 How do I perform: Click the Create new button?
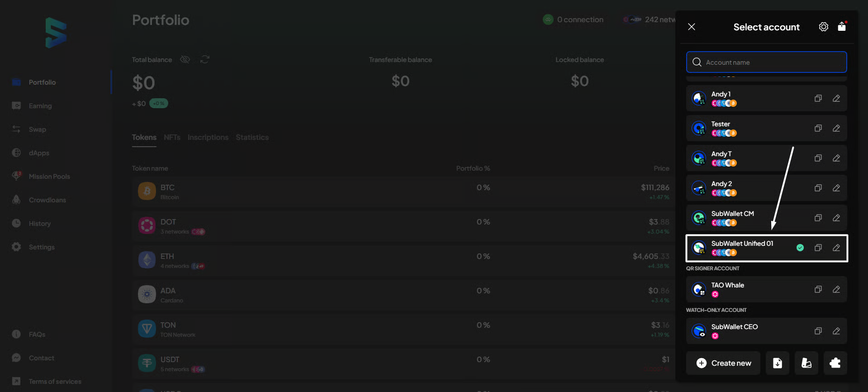[723, 363]
